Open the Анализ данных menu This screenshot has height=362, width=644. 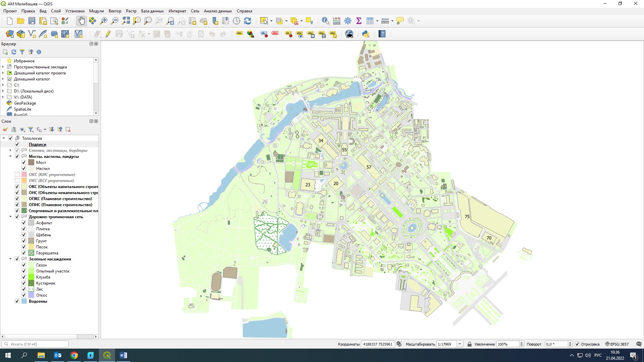218,11
